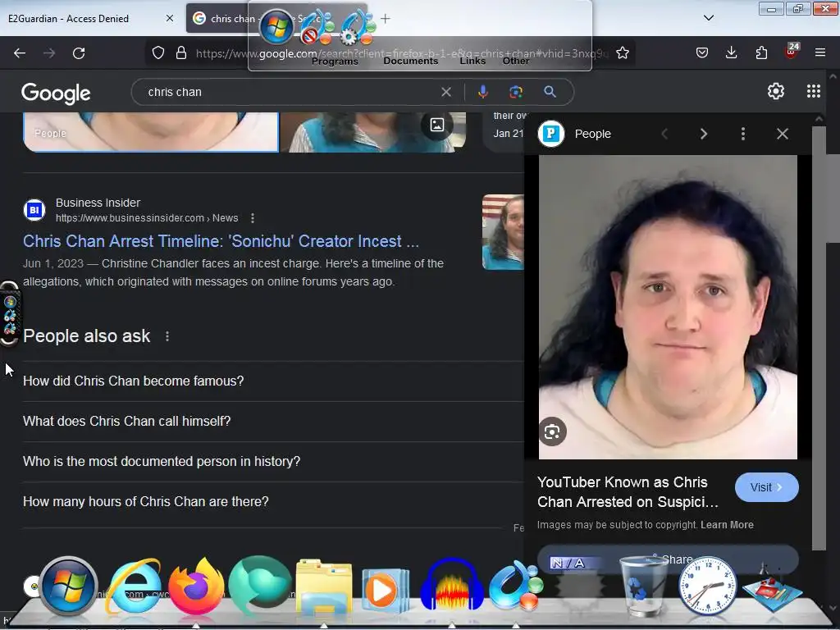Open the Recycle Bin dock icon
The width and height of the screenshot is (840, 630).
(x=642, y=586)
